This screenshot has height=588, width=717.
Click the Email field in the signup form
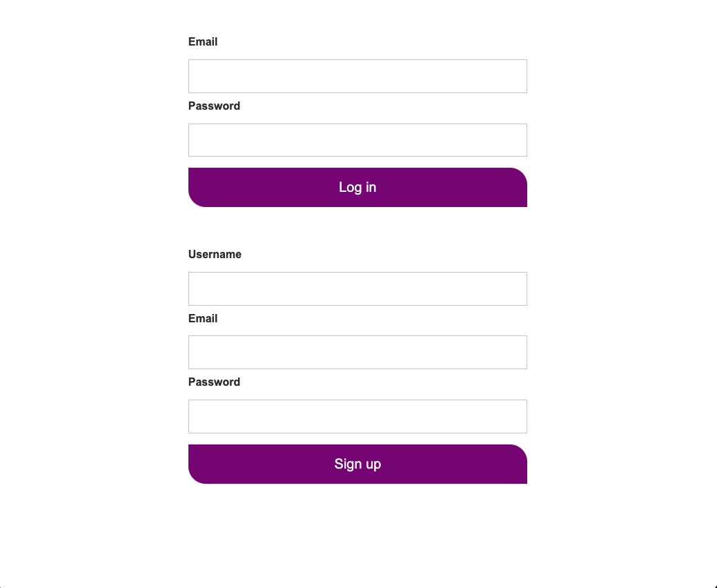point(357,352)
